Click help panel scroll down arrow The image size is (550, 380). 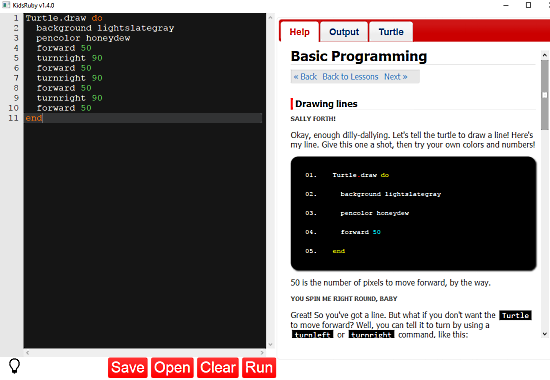pyautogui.click(x=544, y=334)
